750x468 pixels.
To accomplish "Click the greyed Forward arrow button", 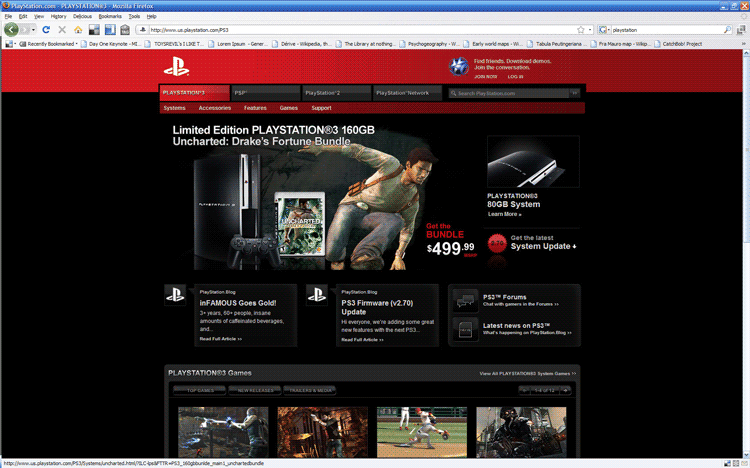I will click(24, 30).
